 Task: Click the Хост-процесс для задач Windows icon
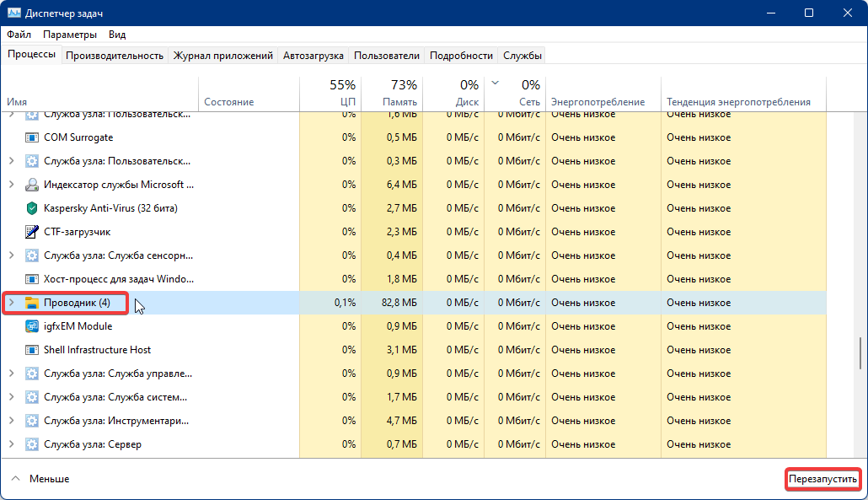tap(32, 279)
